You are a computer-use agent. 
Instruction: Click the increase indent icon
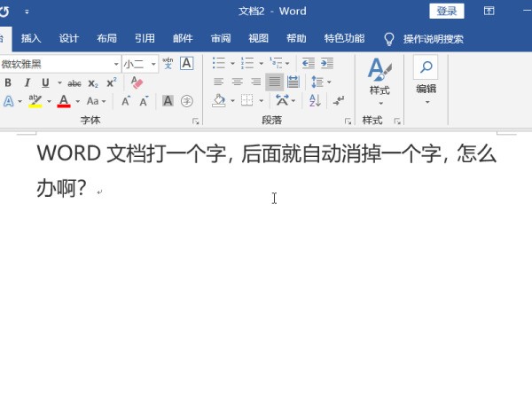click(327, 63)
